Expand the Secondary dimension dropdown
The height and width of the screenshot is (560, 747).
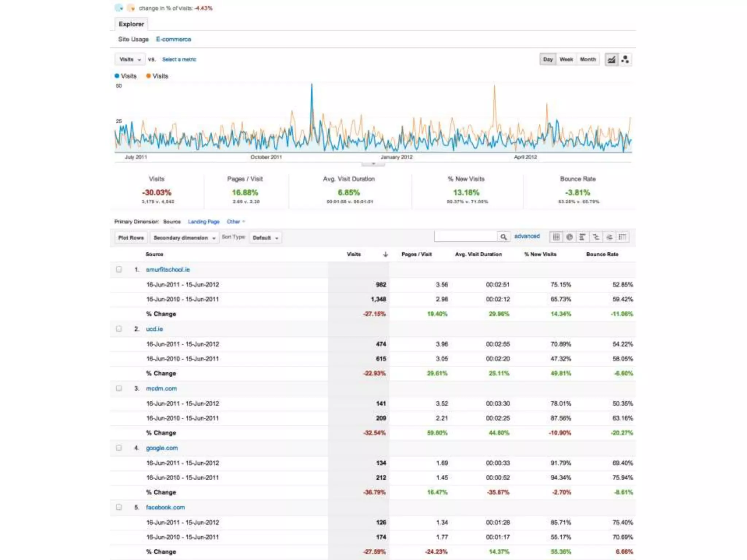[184, 238]
